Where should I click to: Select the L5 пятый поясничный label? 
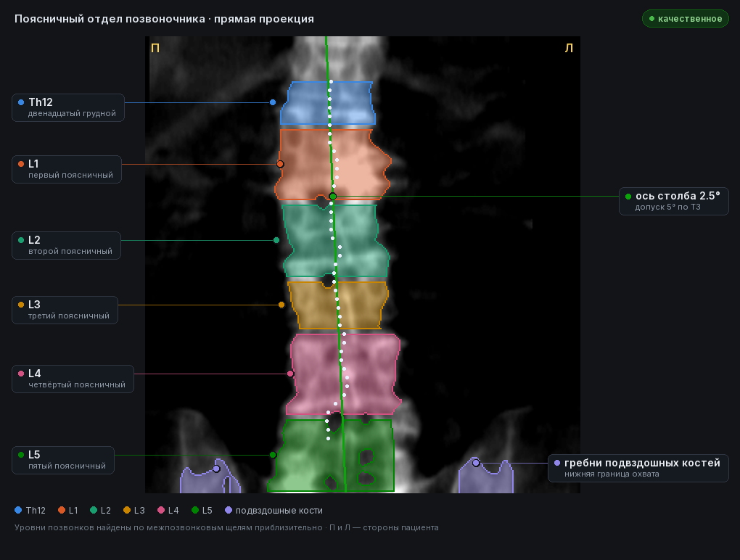(63, 460)
